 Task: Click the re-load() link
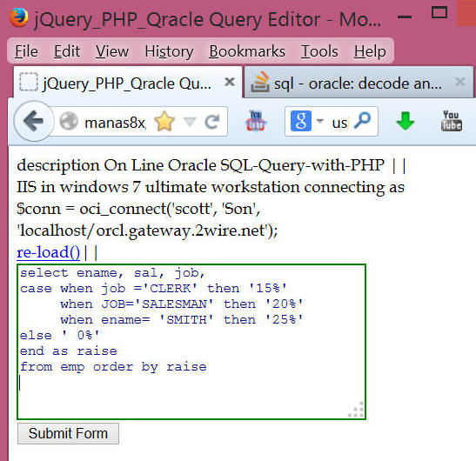pyautogui.click(x=48, y=252)
